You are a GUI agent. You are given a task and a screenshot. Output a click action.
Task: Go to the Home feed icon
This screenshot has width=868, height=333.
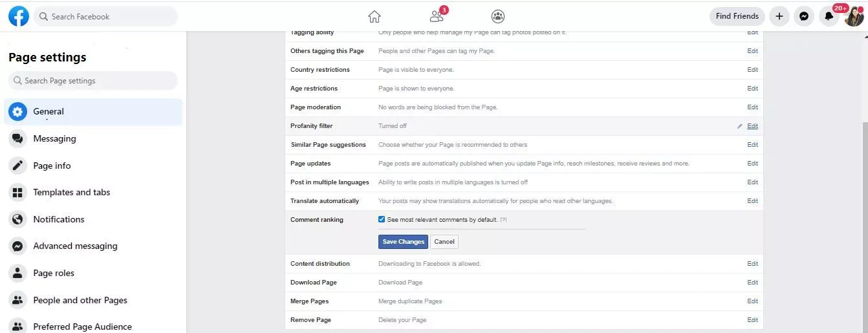(x=374, y=16)
